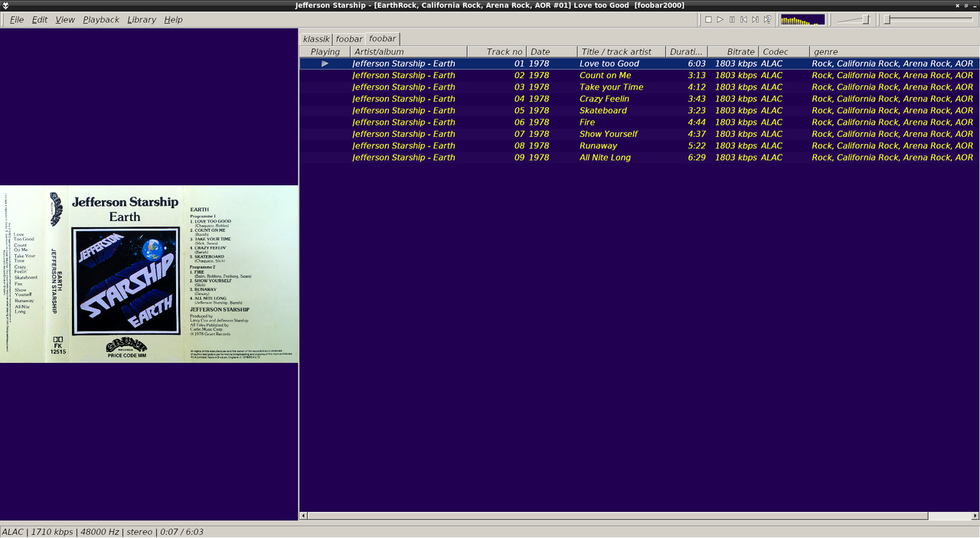This screenshot has width=980, height=538.
Task: Click the seek bar in toolbar
Action: pos(929,19)
